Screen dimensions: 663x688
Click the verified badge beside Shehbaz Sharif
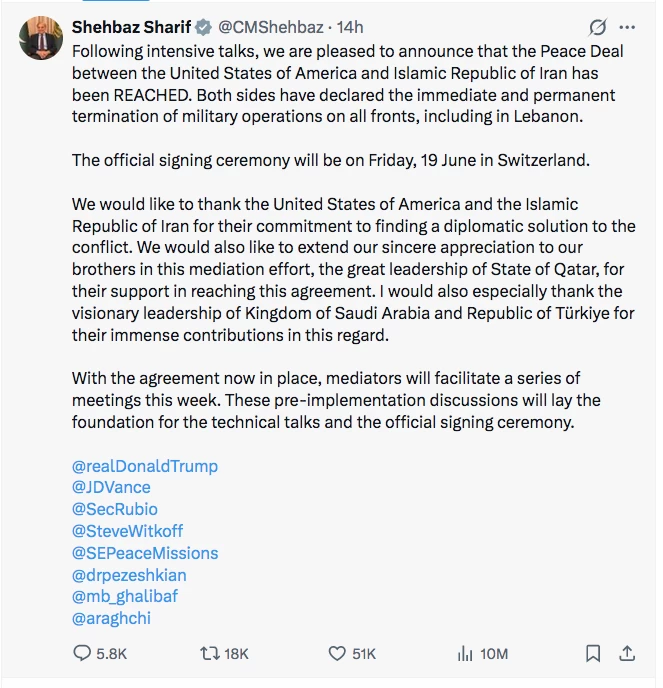(203, 27)
